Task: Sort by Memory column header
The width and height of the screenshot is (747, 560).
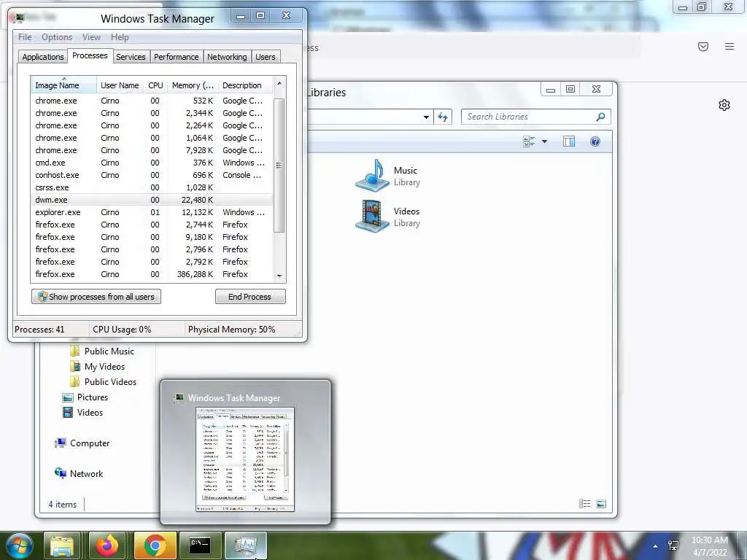Action: (193, 85)
